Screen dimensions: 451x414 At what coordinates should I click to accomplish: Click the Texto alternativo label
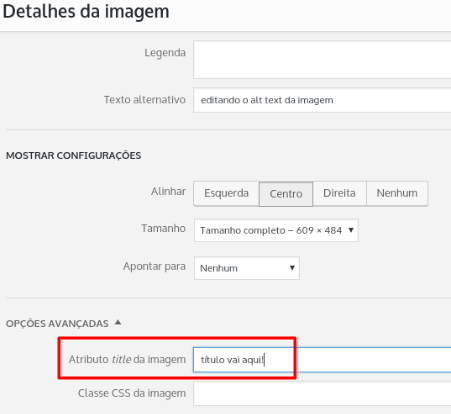click(145, 100)
